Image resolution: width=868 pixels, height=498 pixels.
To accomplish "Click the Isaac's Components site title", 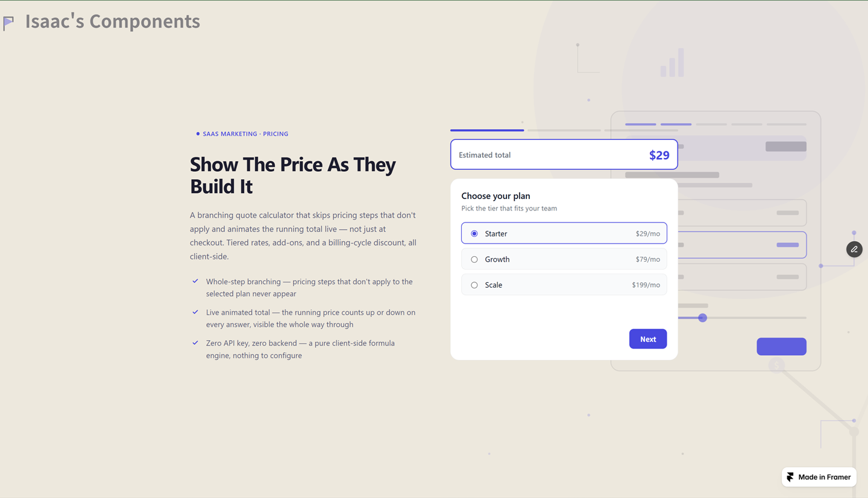I will pos(113,21).
